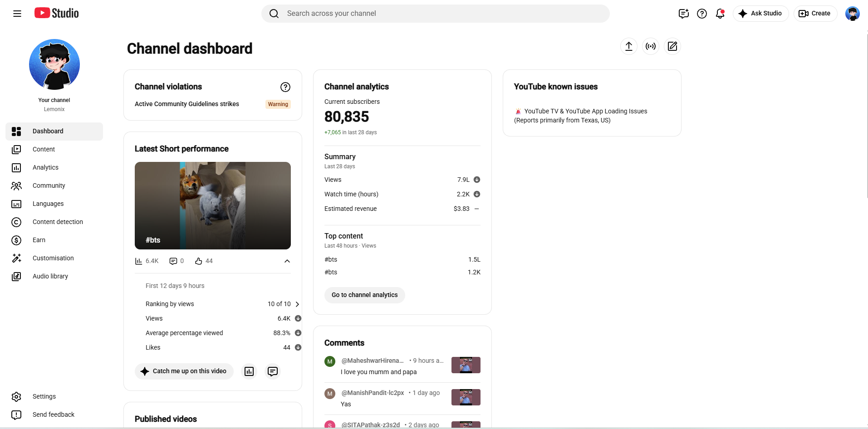Click @SITAPathak-z3s2d commenter name

[x=371, y=425]
